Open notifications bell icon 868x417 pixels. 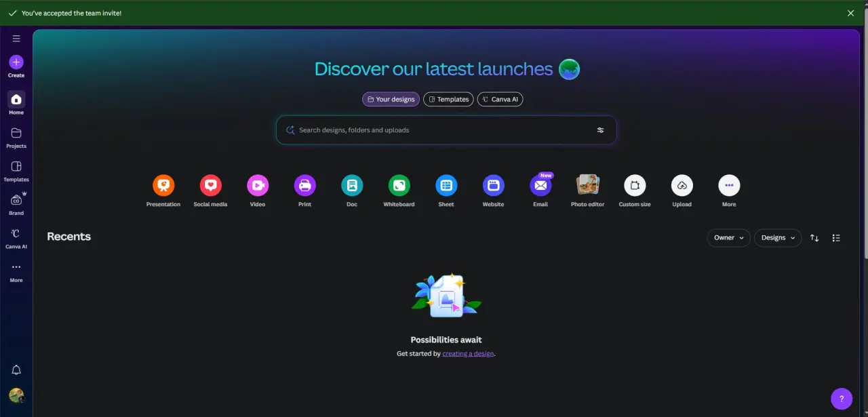coord(16,370)
